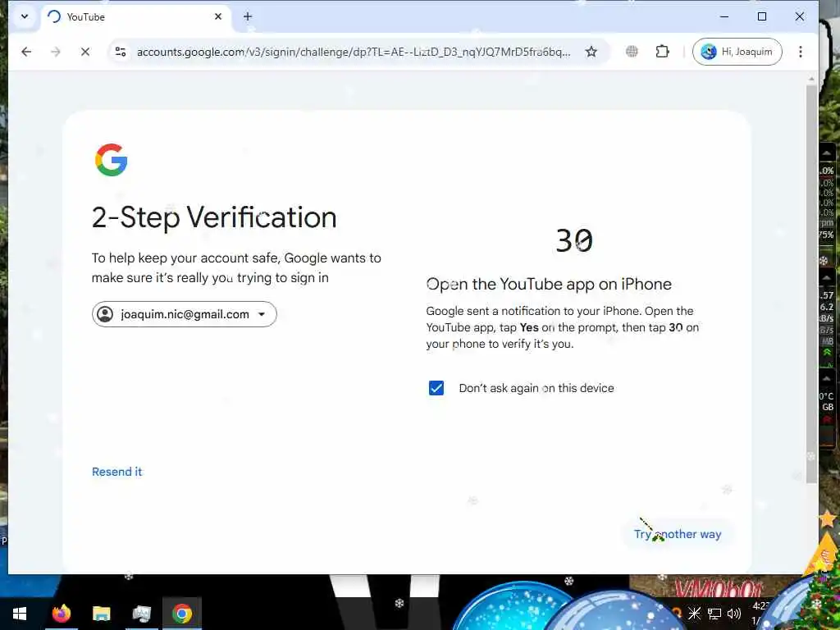Screen dimensions: 840x630
Task: Go back using the browser back arrow
Action: [x=26, y=52]
